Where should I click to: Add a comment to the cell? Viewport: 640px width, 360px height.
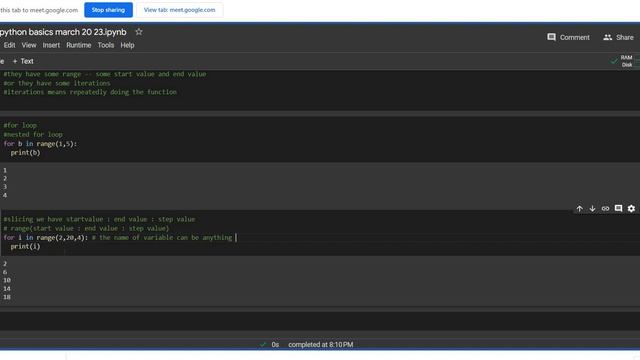[x=618, y=209]
